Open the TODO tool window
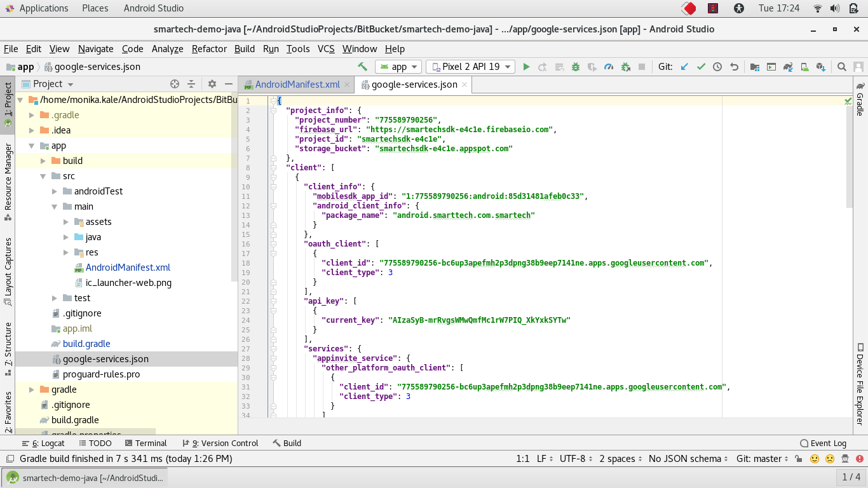The width and height of the screenshot is (868, 488). 95,443
